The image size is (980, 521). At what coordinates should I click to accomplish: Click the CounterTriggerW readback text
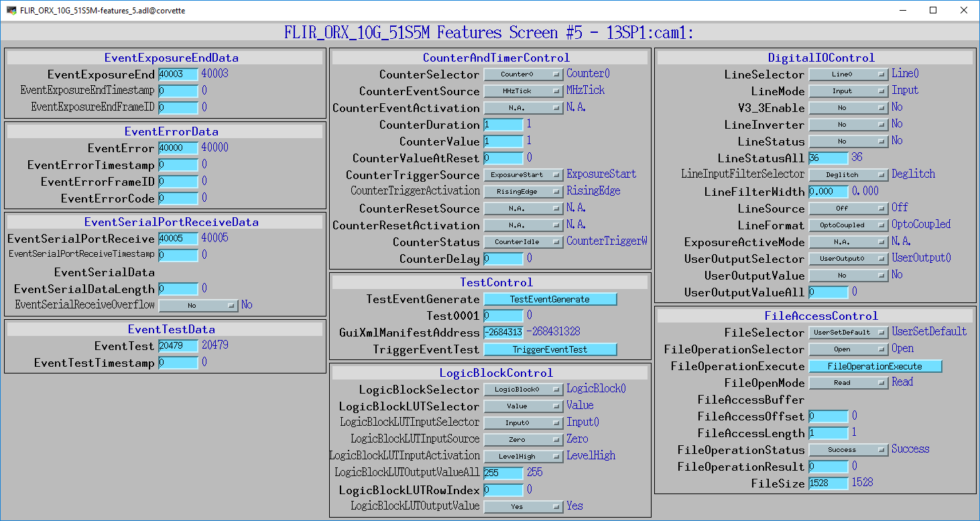(x=607, y=241)
